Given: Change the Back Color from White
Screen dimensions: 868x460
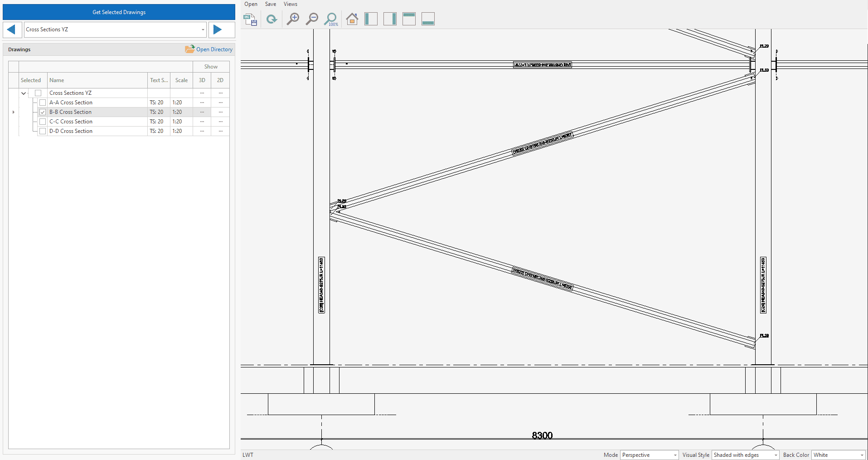Looking at the screenshot, I should pyautogui.click(x=838, y=455).
